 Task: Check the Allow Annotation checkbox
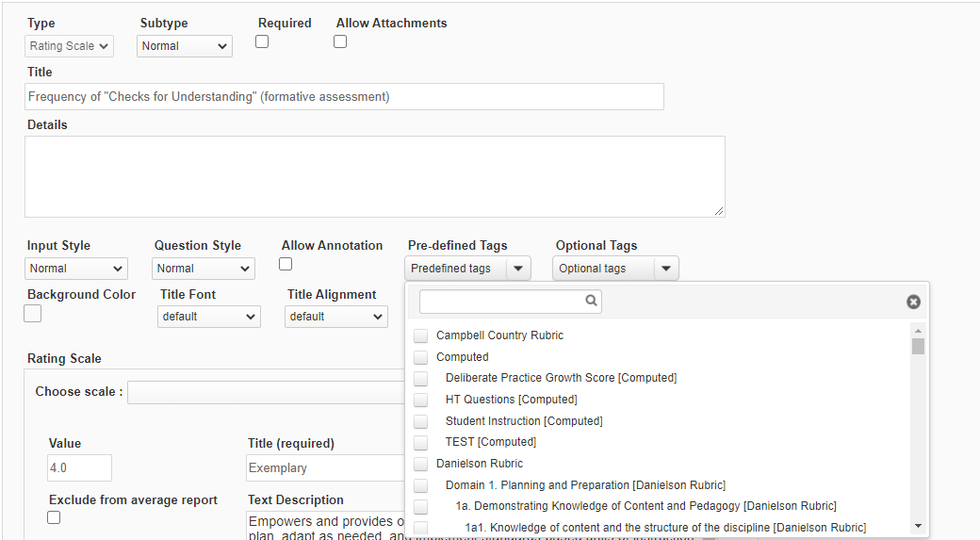coord(286,264)
